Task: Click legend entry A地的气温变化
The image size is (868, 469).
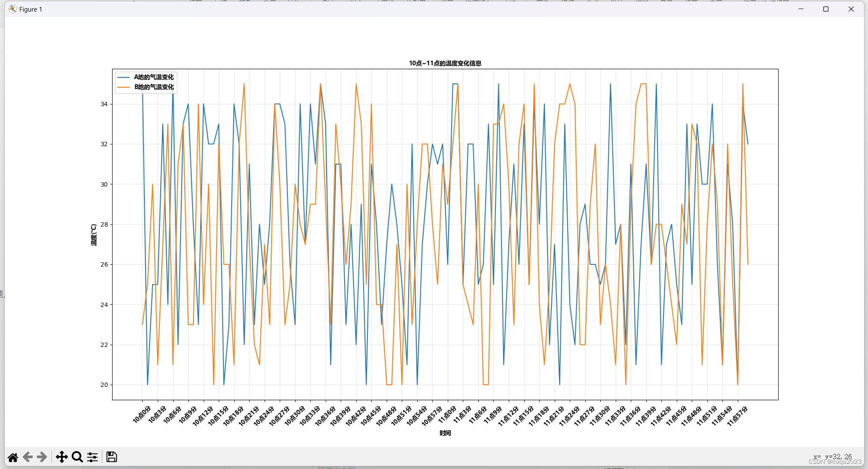Action: click(x=154, y=77)
